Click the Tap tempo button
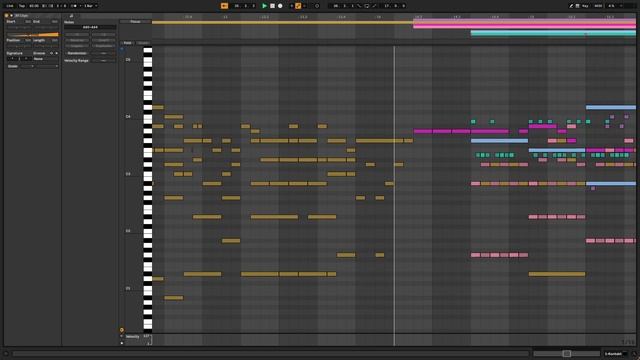The height and width of the screenshot is (360, 640). coord(22,6)
